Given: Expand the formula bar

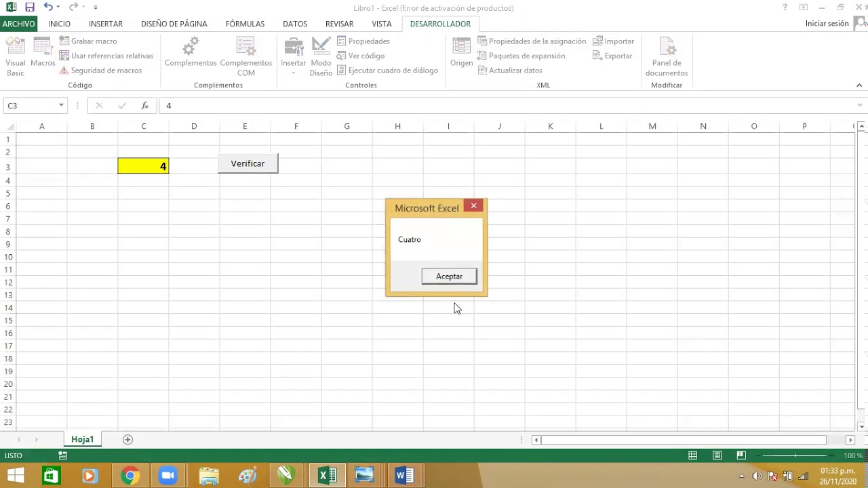Looking at the screenshot, I should pyautogui.click(x=860, y=106).
